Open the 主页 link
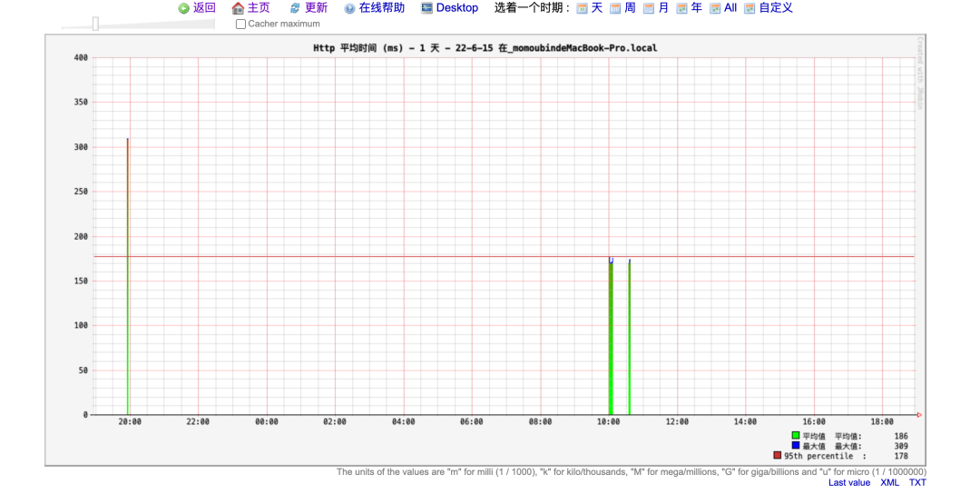Image resolution: width=980 pixels, height=504 pixels. tap(259, 7)
